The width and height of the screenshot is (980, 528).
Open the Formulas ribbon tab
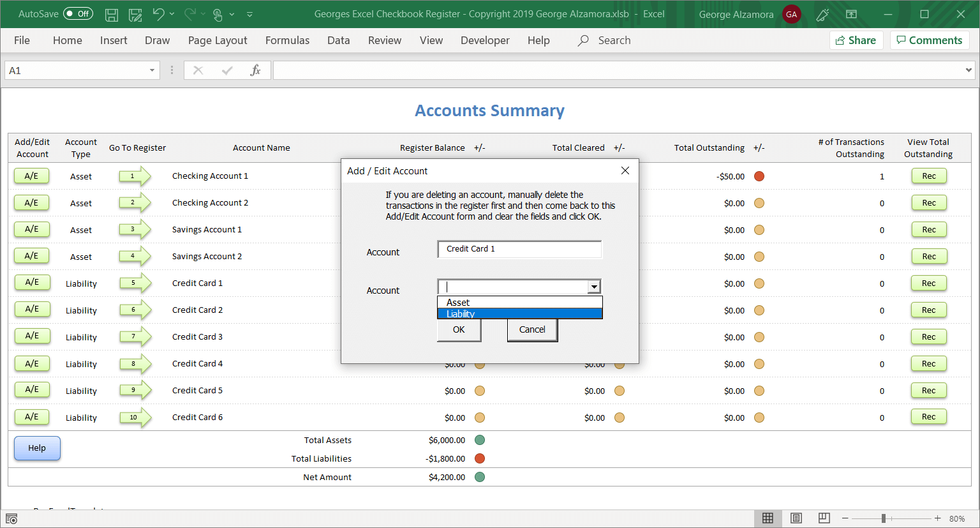click(x=287, y=40)
